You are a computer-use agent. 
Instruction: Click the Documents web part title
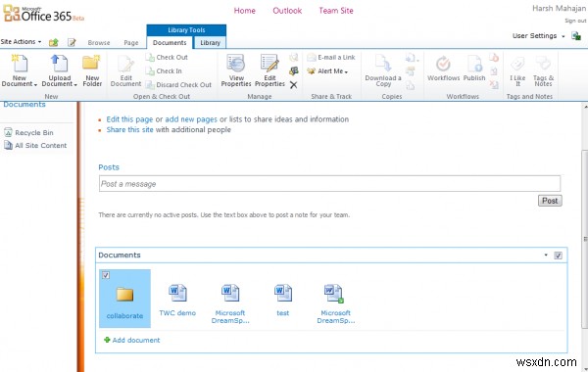120,256
